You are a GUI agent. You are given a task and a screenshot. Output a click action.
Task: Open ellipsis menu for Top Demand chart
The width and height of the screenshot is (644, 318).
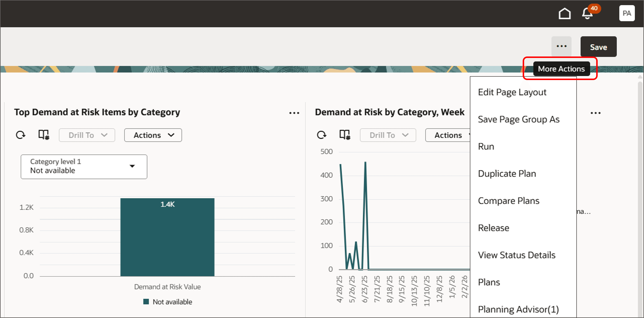coord(294,113)
